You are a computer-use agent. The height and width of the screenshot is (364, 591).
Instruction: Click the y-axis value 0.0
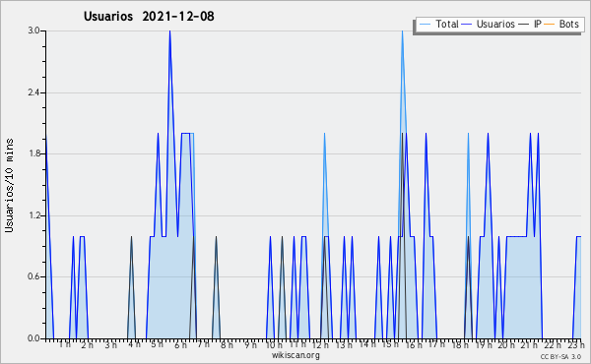point(33,338)
